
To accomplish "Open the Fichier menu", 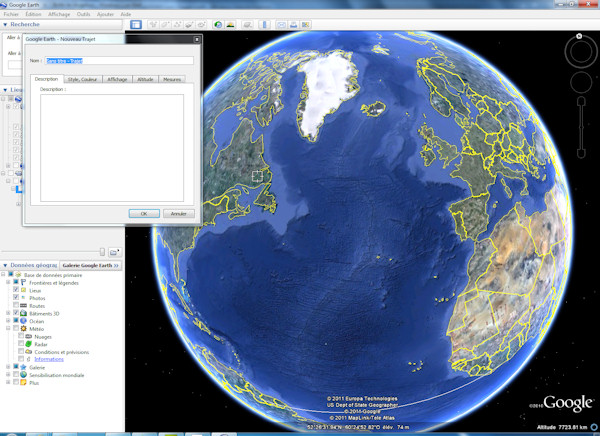I will (x=11, y=14).
